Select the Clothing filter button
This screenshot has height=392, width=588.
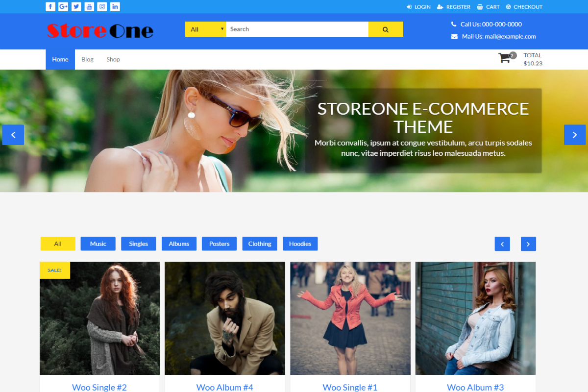click(x=260, y=244)
